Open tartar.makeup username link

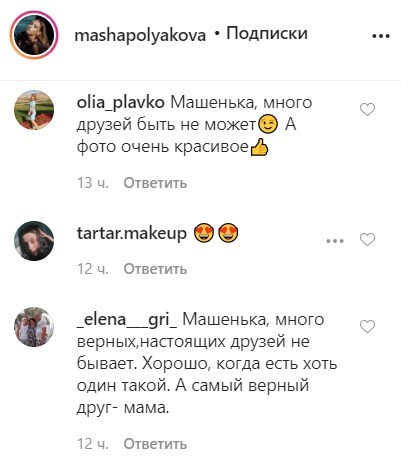(x=132, y=233)
